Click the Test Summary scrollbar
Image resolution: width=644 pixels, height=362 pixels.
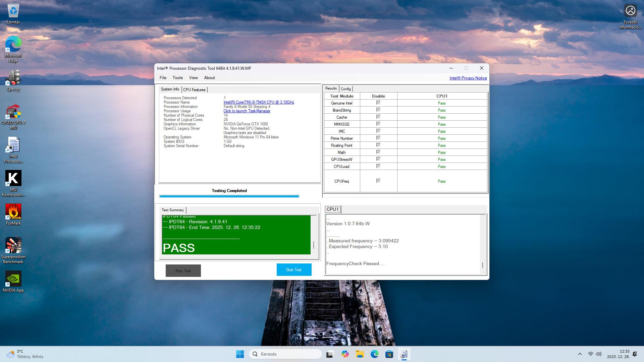[x=313, y=235]
